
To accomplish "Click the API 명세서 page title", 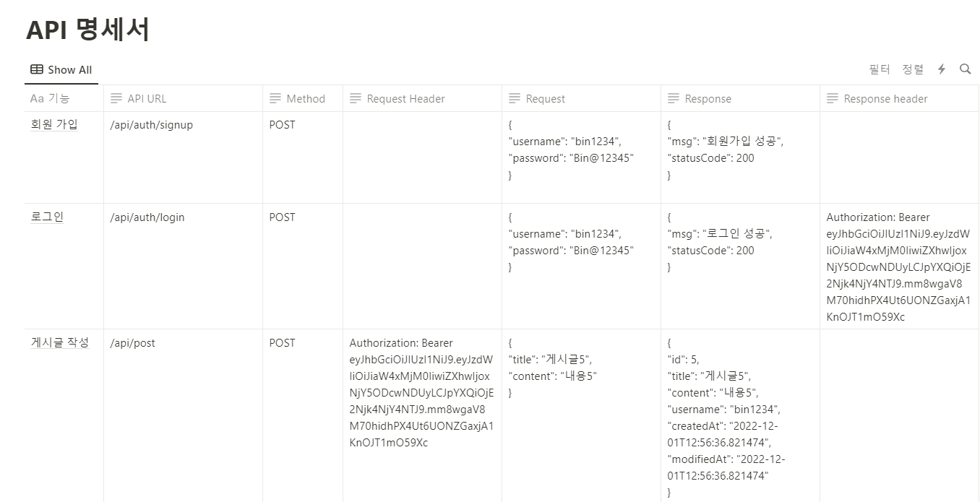I will click(x=87, y=30).
